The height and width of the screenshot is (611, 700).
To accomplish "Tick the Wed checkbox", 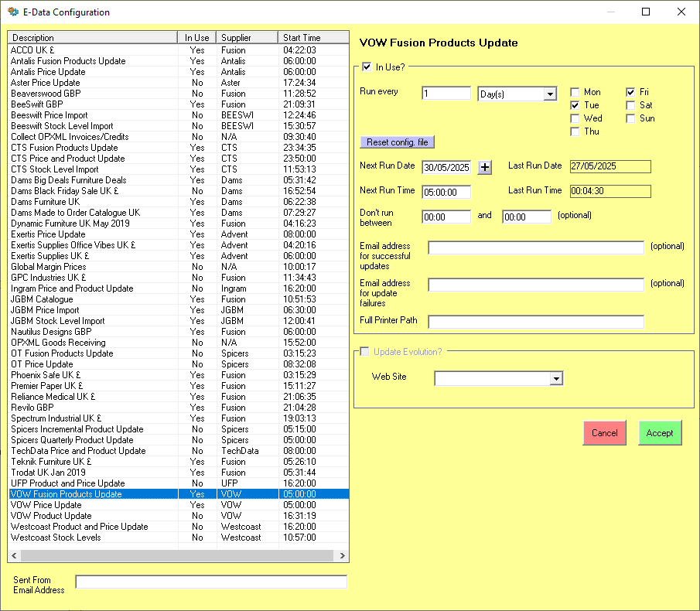I will click(575, 118).
